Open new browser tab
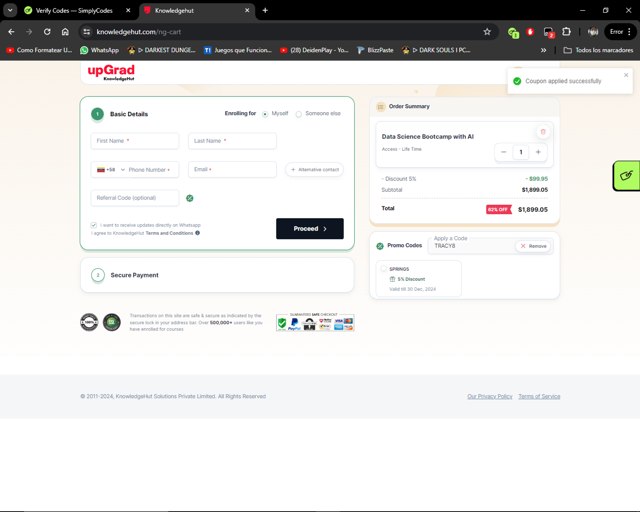The width and height of the screenshot is (640, 512). coord(265,10)
